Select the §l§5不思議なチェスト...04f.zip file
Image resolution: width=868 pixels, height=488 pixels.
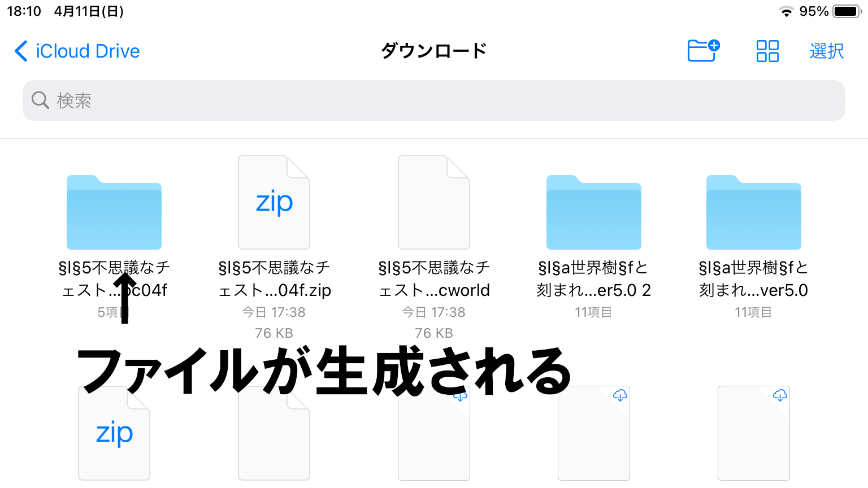click(274, 202)
